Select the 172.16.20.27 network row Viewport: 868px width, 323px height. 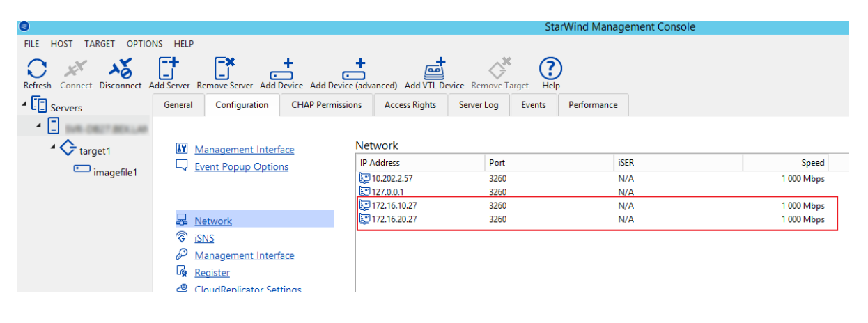point(602,219)
